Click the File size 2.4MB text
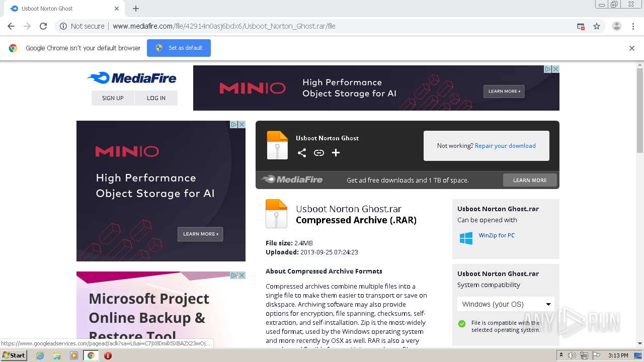The height and width of the screenshot is (362, 644). [x=289, y=243]
